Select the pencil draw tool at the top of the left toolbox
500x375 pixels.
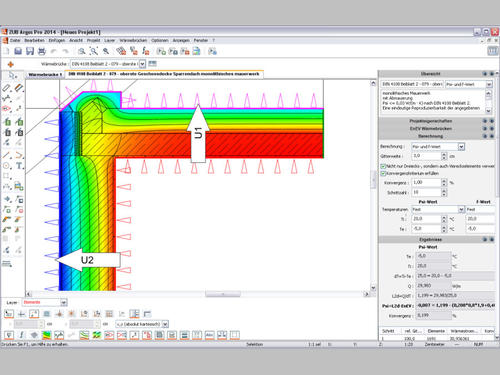7,88
